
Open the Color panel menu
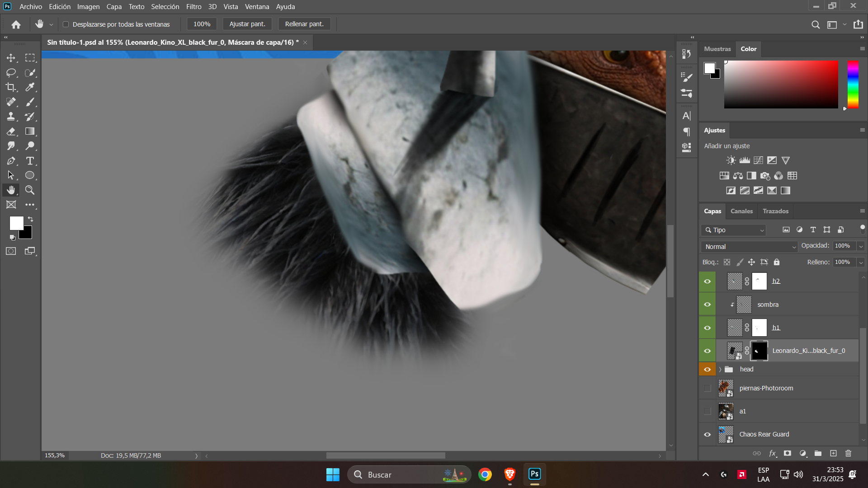point(862,49)
